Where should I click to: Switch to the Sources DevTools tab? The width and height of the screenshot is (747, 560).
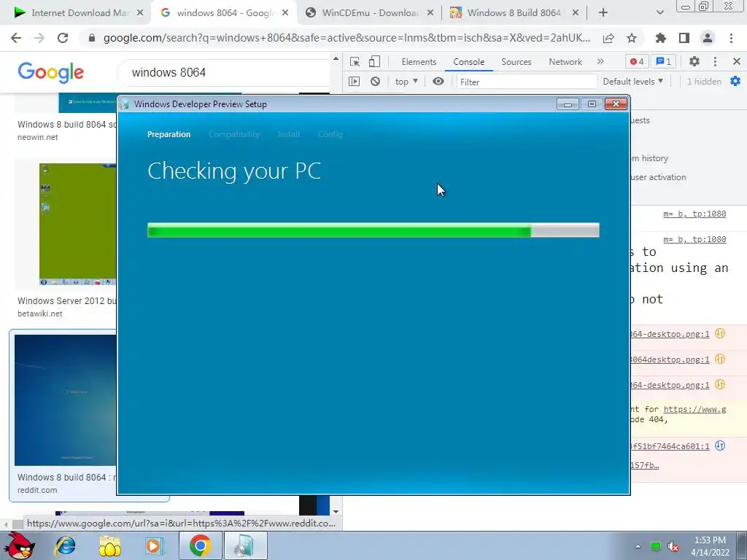click(516, 62)
